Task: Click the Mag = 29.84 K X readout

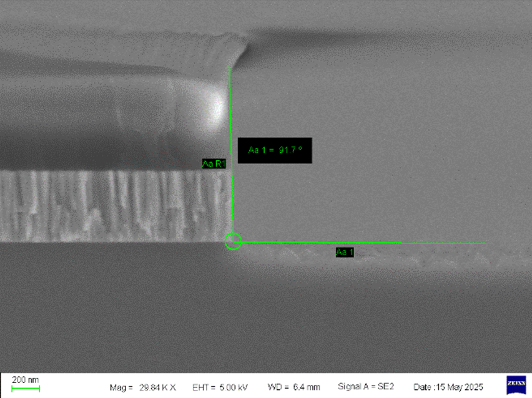Action: tap(143, 387)
